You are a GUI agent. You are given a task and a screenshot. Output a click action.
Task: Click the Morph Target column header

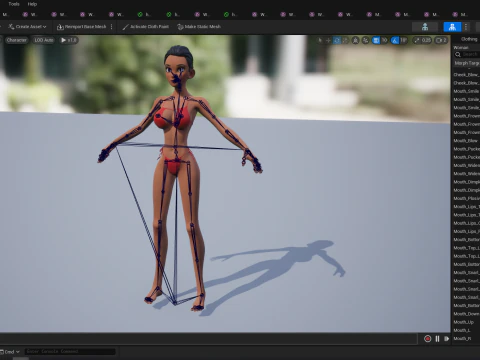[467, 63]
